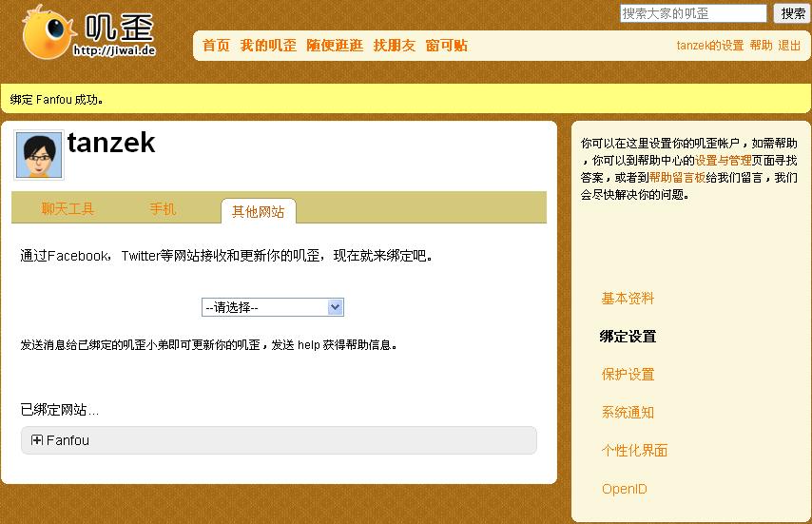Open OpenID in the sidebar
This screenshot has height=524, width=812.
pos(624,489)
